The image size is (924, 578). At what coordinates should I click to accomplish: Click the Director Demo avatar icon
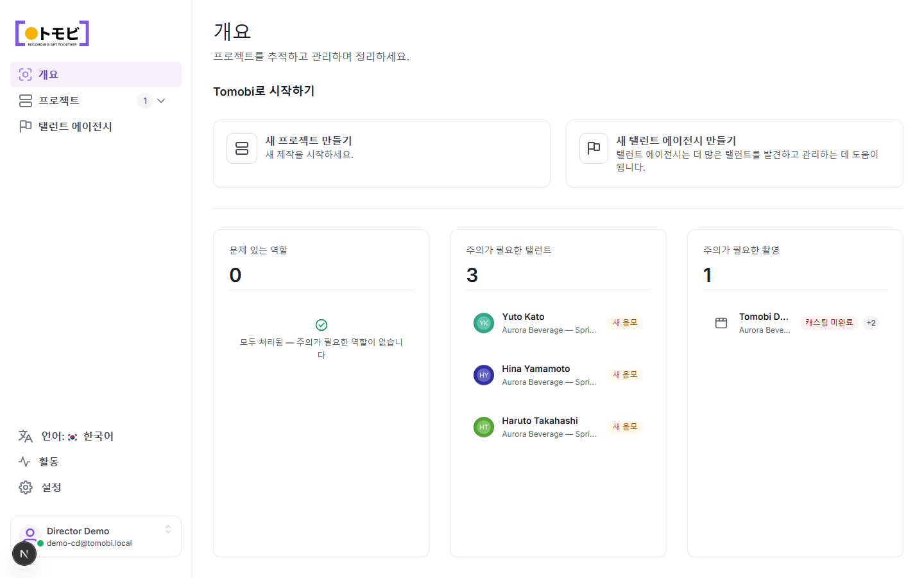pyautogui.click(x=30, y=536)
